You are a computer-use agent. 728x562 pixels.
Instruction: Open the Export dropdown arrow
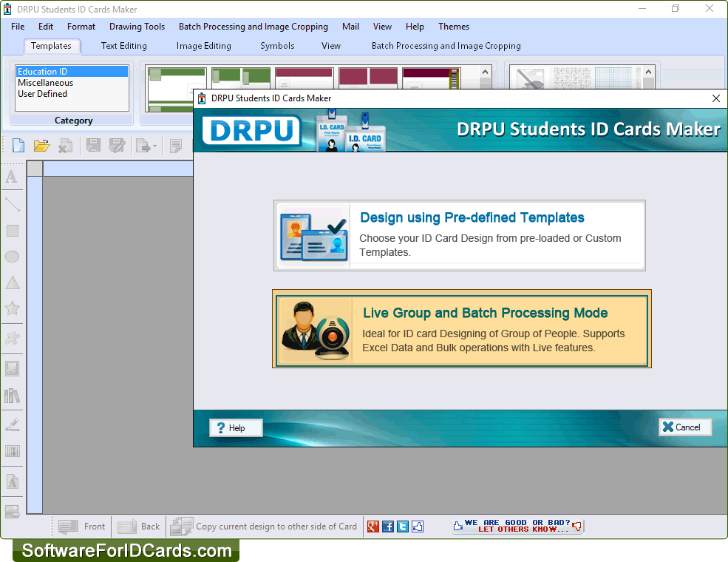click(x=154, y=146)
